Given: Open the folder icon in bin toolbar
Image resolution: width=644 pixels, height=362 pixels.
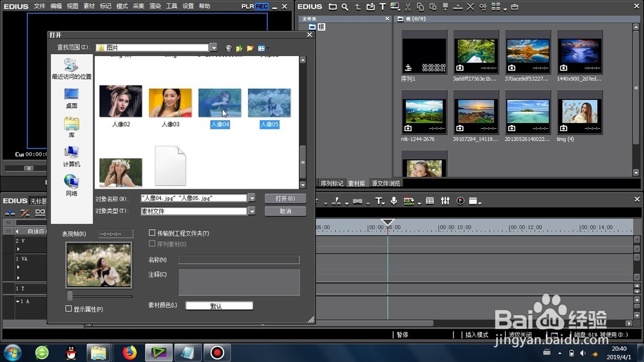Looking at the screenshot, I should point(333,6).
